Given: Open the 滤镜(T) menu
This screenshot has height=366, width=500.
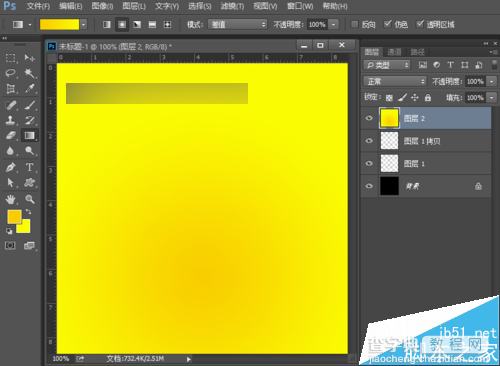Looking at the screenshot, I should pos(232,6).
